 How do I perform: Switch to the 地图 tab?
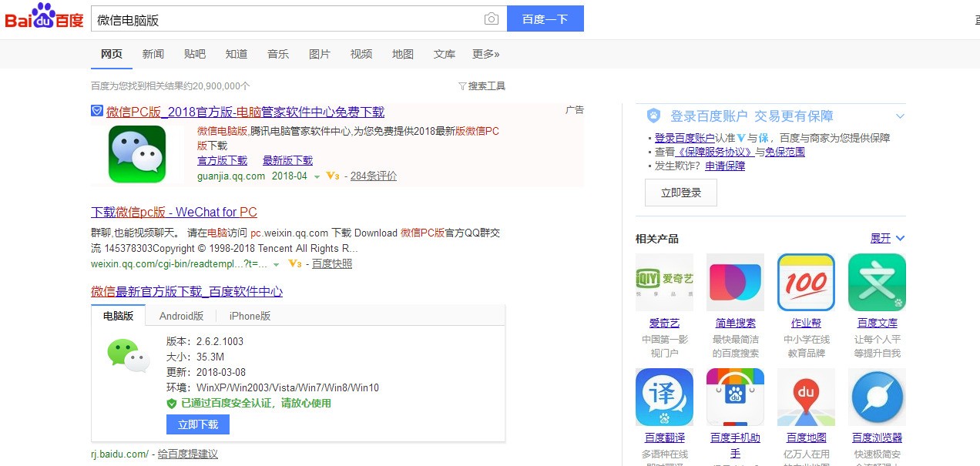[x=403, y=54]
